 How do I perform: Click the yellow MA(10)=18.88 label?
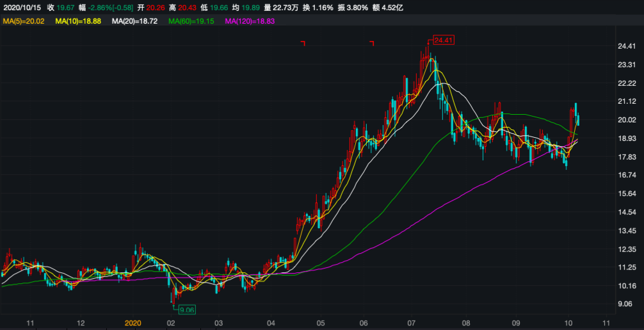coord(78,21)
